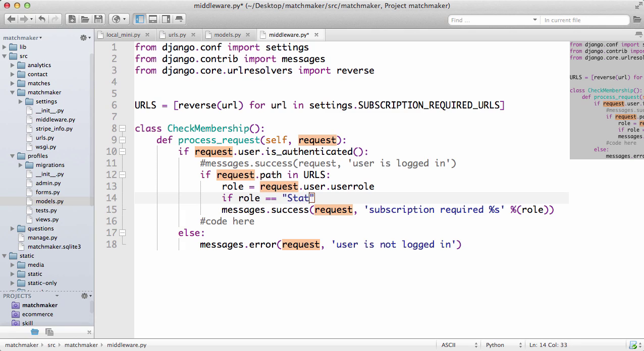The height and width of the screenshot is (351, 644).
Task: Open the forward history dropdown arrow
Action: [32, 20]
